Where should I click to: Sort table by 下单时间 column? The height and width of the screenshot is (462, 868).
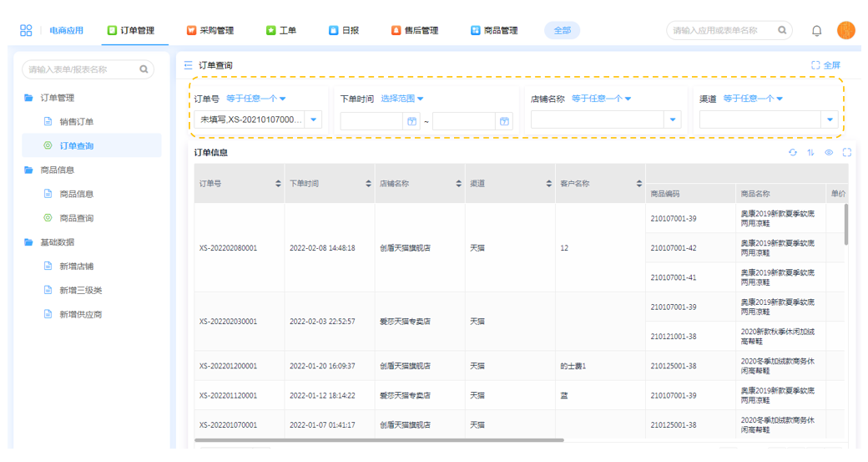(368, 184)
